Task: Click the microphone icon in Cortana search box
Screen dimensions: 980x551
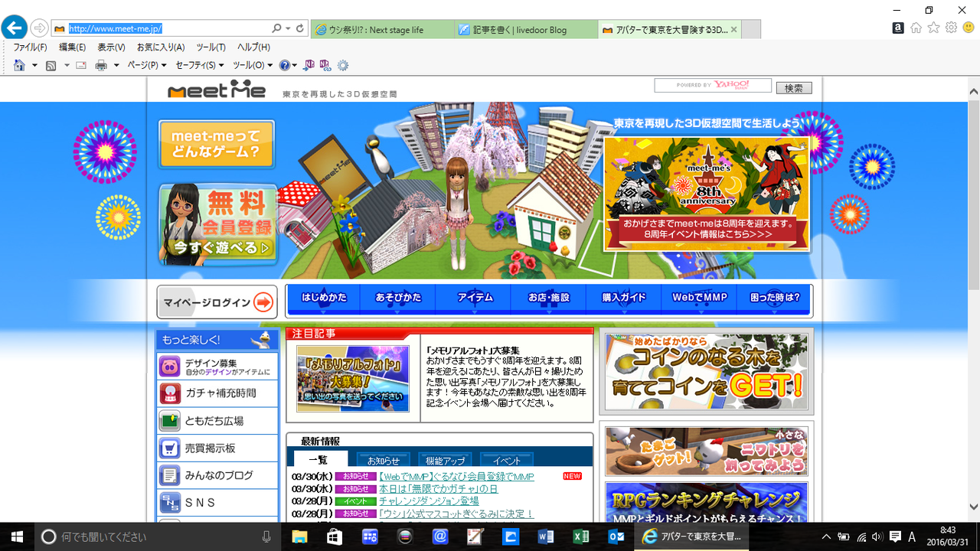Action: pyautogui.click(x=266, y=537)
